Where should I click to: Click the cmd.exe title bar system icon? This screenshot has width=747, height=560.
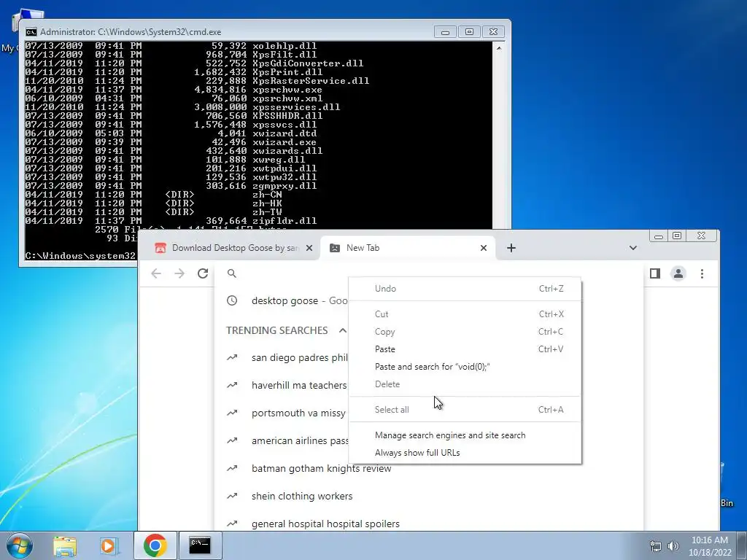click(31, 32)
